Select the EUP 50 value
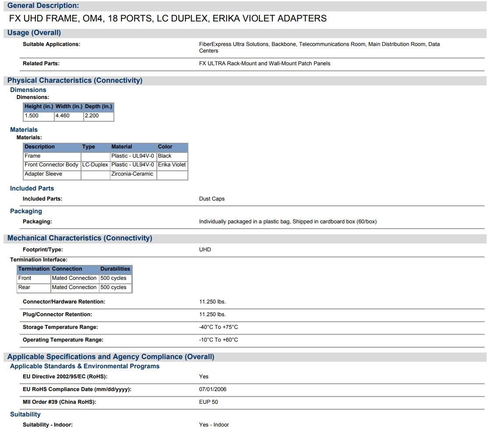 208,402
